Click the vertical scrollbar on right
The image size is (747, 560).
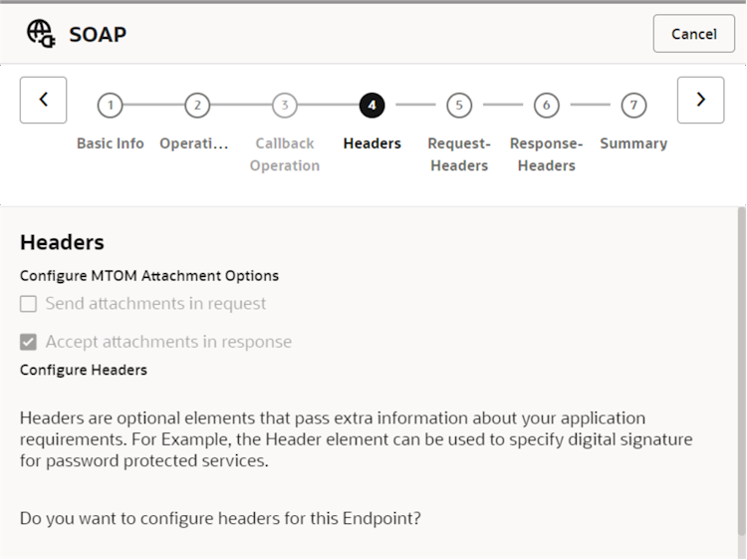[741, 379]
